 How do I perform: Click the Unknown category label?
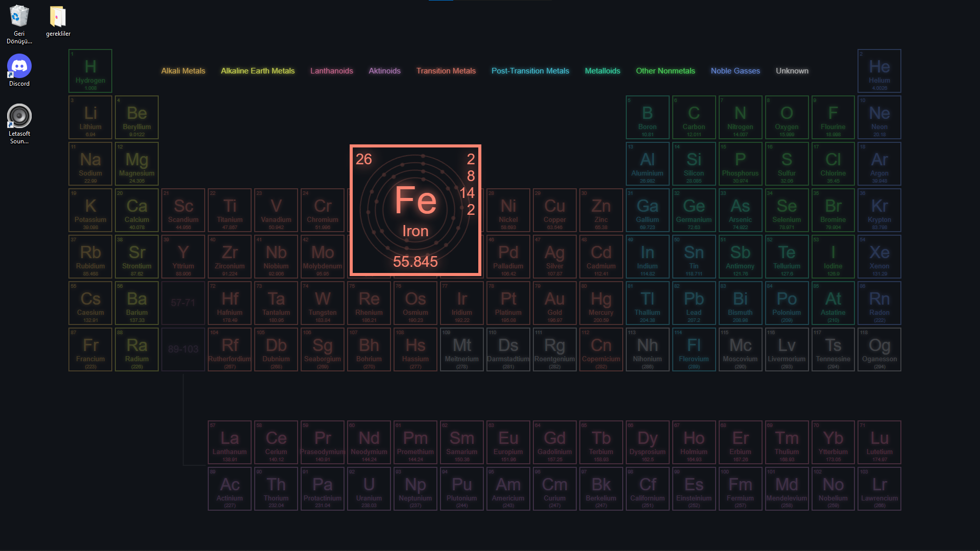click(x=792, y=71)
